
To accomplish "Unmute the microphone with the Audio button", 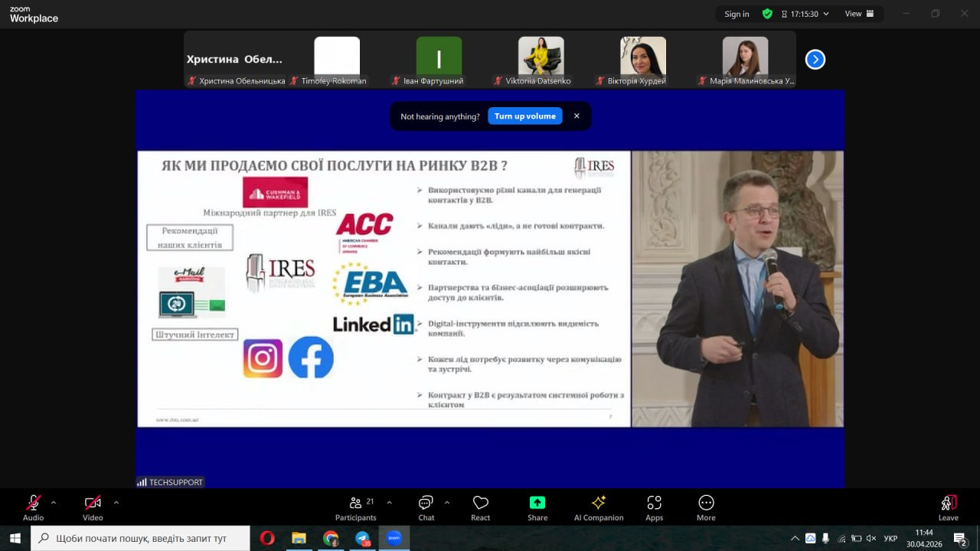I will point(33,507).
